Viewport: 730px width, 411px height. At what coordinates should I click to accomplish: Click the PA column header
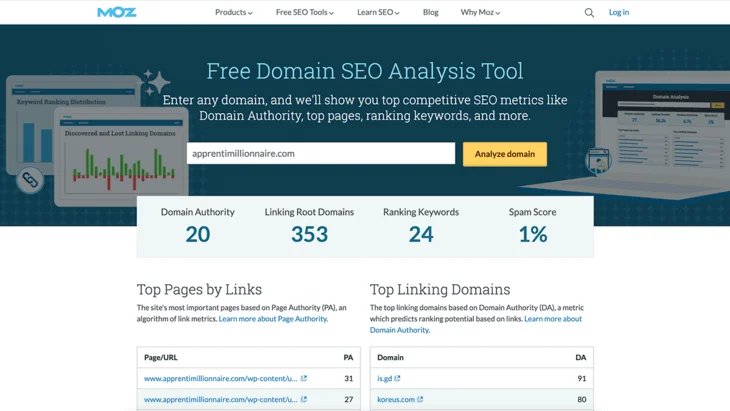pos(348,357)
